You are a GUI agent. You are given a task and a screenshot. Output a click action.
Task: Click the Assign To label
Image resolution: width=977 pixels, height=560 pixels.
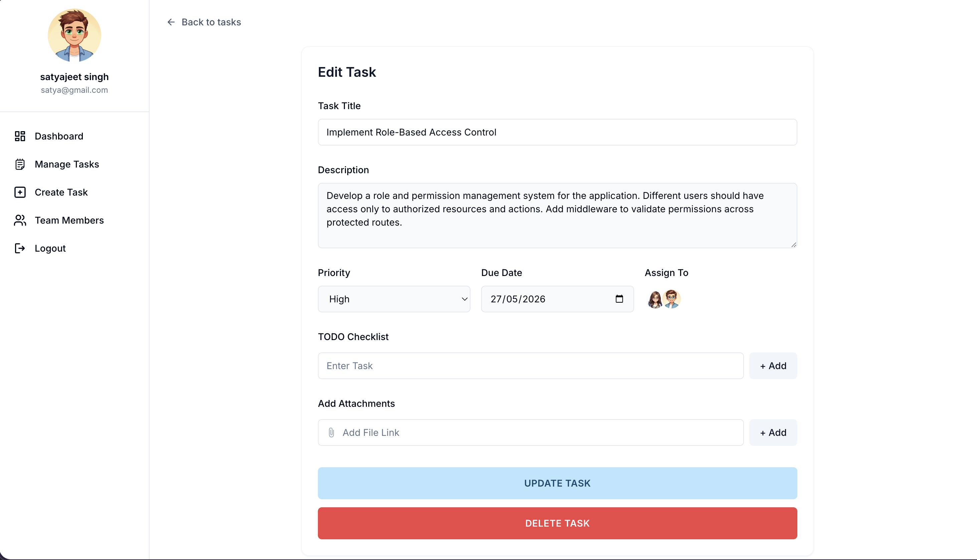666,273
